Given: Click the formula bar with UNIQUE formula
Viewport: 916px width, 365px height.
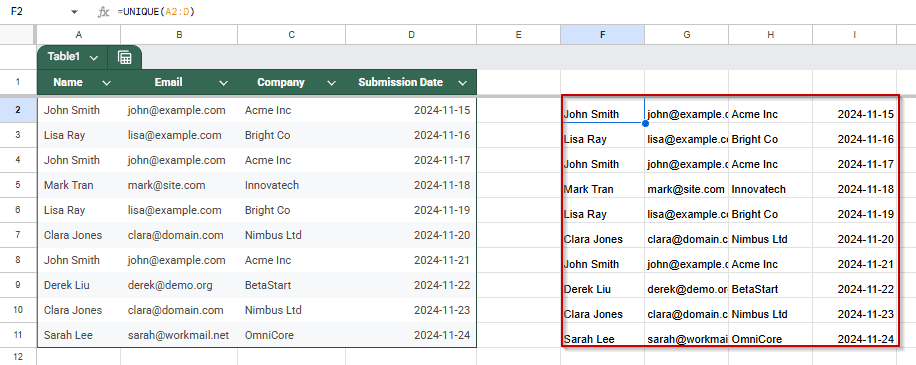Looking at the screenshot, I should pos(514,12).
